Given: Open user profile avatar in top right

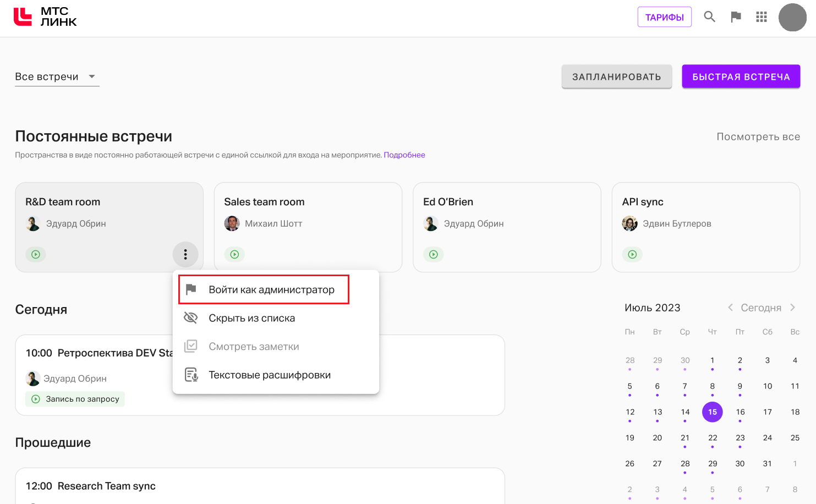Looking at the screenshot, I should [792, 18].
